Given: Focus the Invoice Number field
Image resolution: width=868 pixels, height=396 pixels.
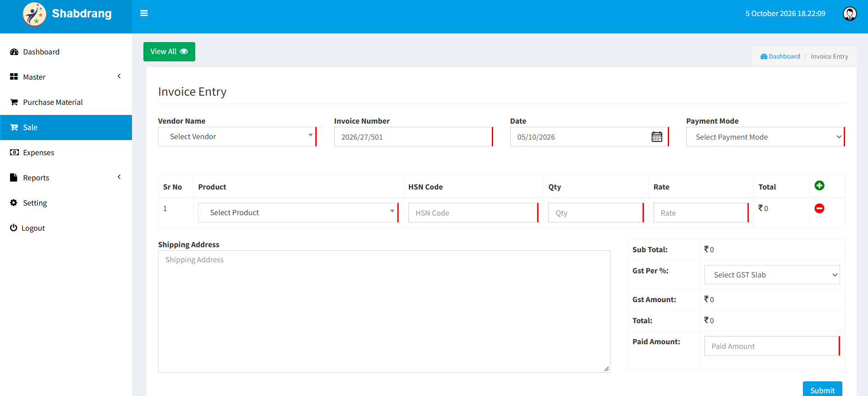Looking at the screenshot, I should [413, 137].
